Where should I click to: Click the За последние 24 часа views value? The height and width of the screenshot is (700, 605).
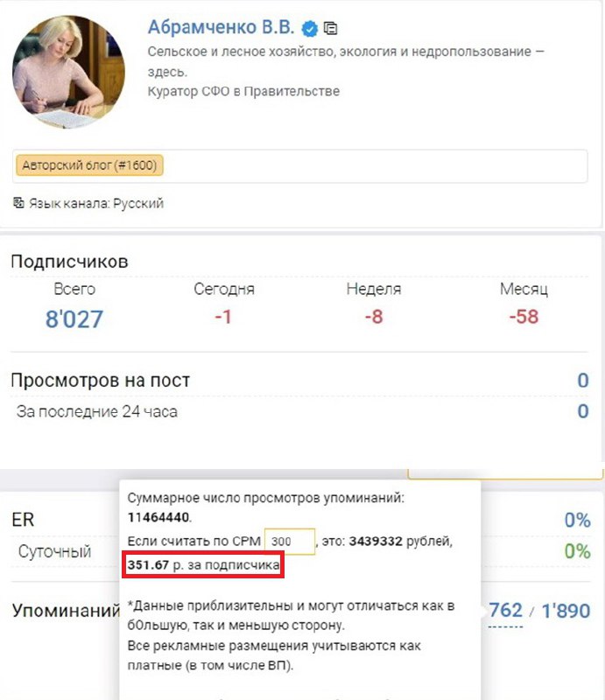click(583, 411)
